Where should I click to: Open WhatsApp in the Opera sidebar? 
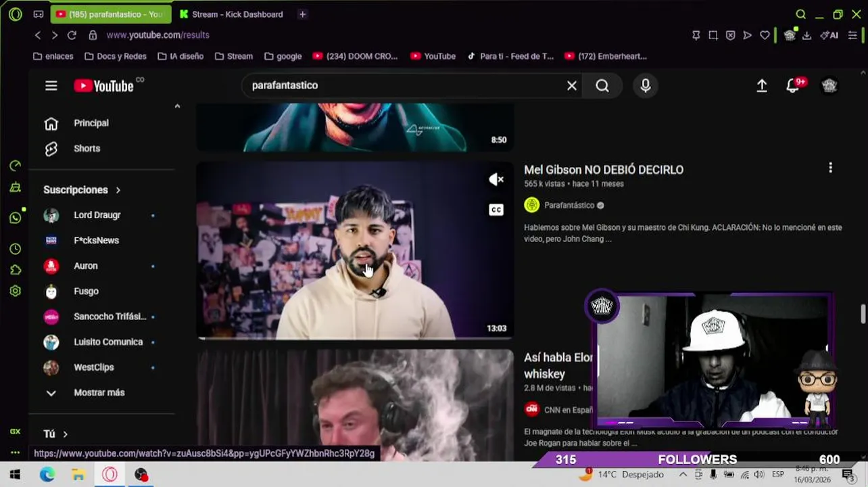coord(15,218)
